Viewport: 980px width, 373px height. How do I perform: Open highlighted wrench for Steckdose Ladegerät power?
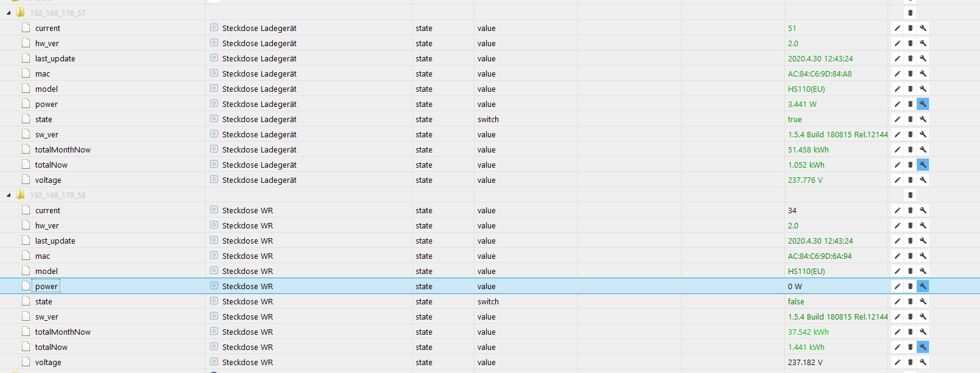click(x=923, y=104)
